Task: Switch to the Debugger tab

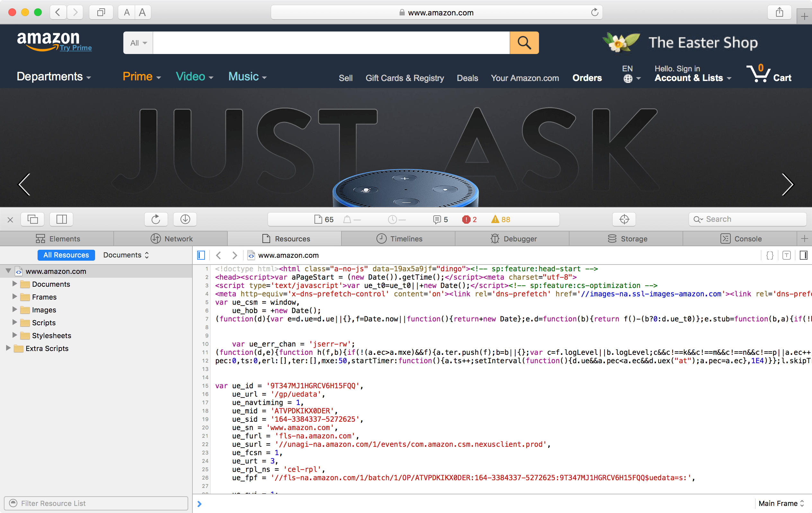Action: [513, 239]
